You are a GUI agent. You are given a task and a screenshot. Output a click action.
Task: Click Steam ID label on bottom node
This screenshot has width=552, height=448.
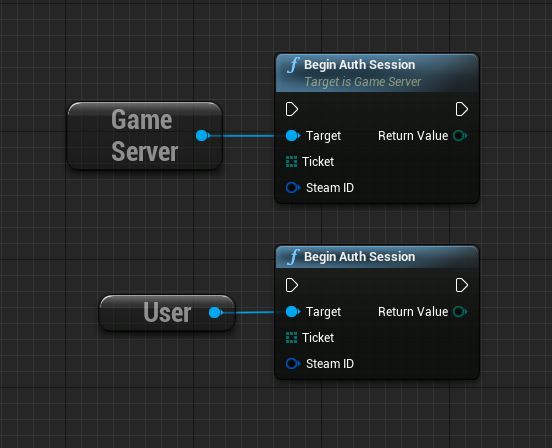(x=330, y=364)
